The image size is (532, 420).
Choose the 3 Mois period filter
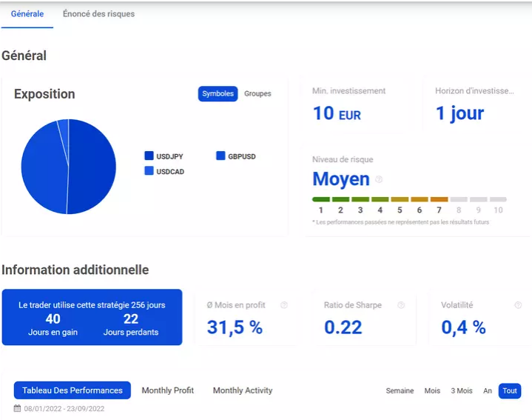[462, 390]
